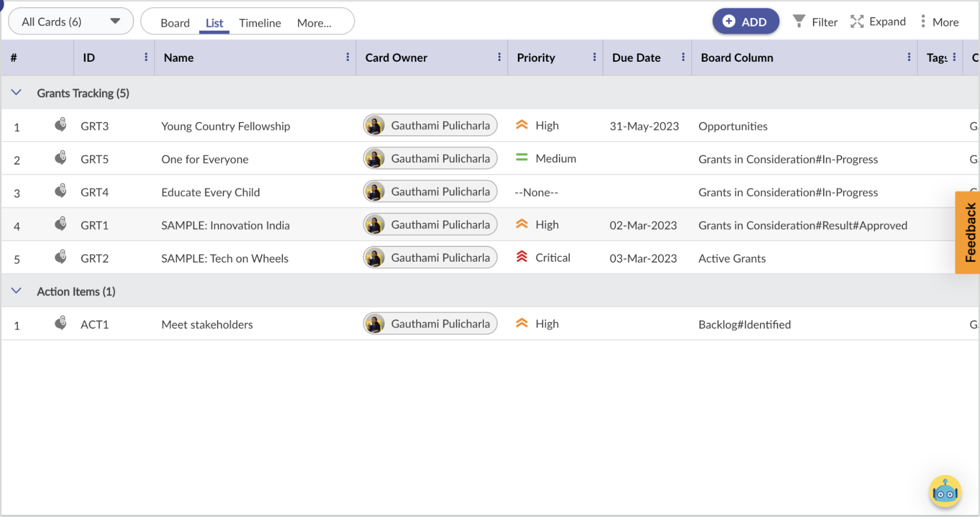Click the Filter icon in the top toolbar
Screen dimensions: 980x517
(800, 22)
